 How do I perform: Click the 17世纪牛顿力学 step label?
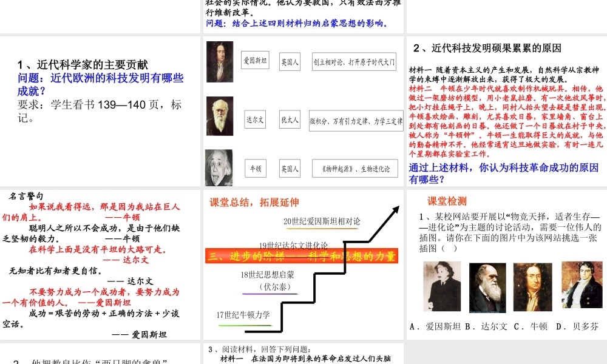(x=243, y=314)
